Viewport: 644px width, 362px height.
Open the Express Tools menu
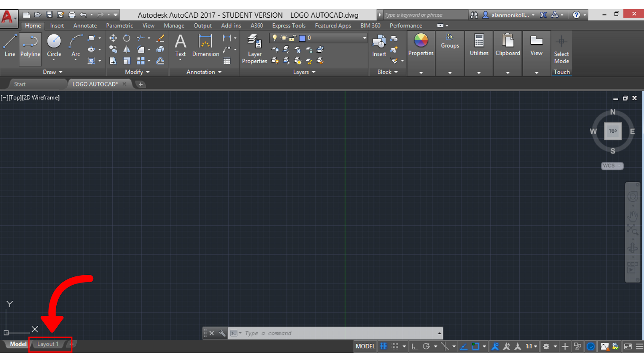[x=289, y=25]
